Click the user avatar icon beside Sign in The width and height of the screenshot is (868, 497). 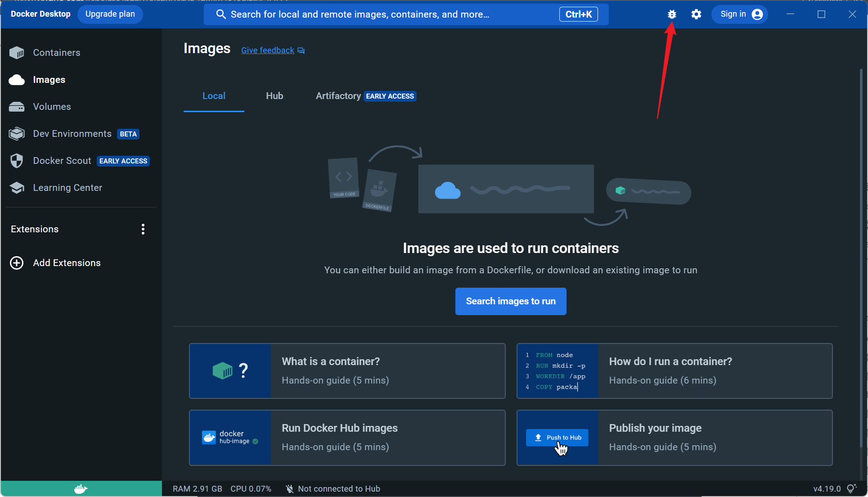pyautogui.click(x=757, y=14)
